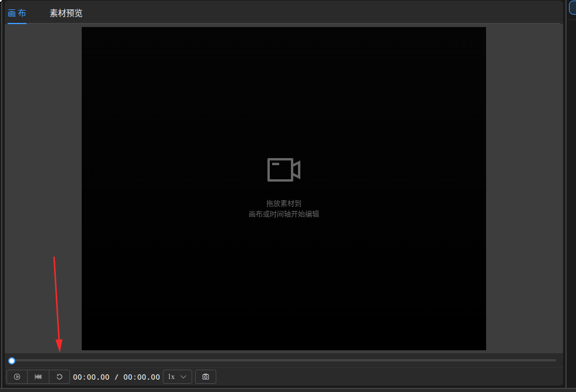Jump to the start with the rewind button

[38, 377]
